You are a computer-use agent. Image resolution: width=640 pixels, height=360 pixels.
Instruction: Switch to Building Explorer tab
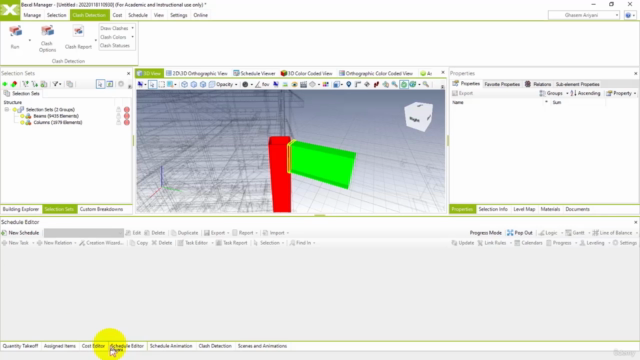click(21, 209)
